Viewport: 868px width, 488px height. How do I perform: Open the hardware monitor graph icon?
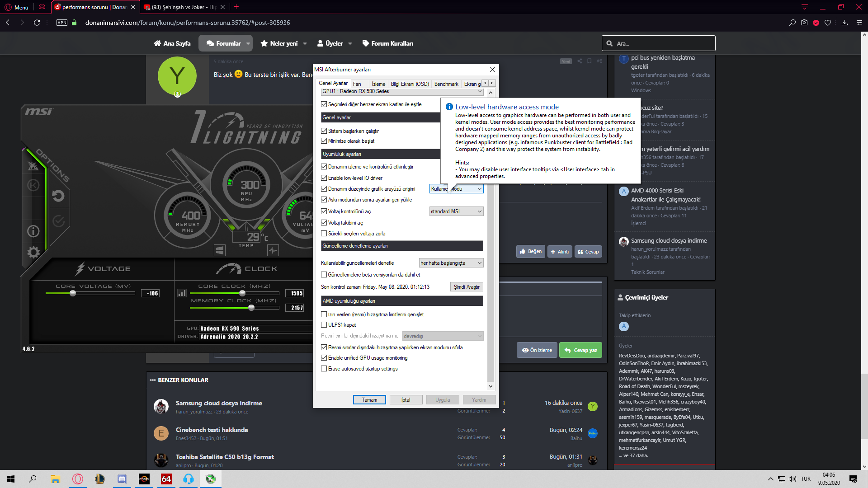coord(273,250)
